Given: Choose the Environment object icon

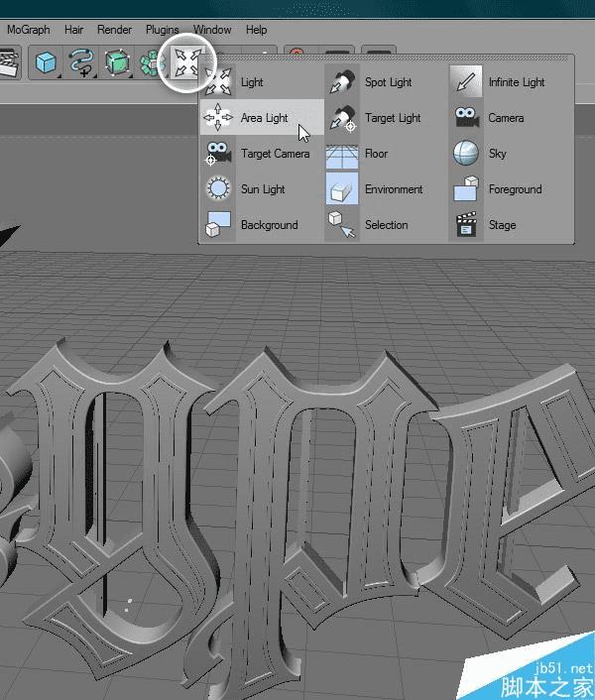Looking at the screenshot, I should (342, 188).
